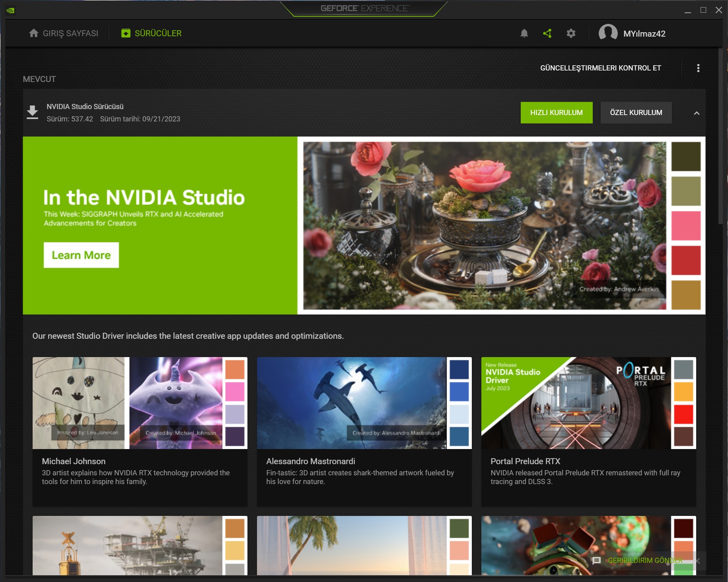Open the oil rig artwork thumbnail

127,545
